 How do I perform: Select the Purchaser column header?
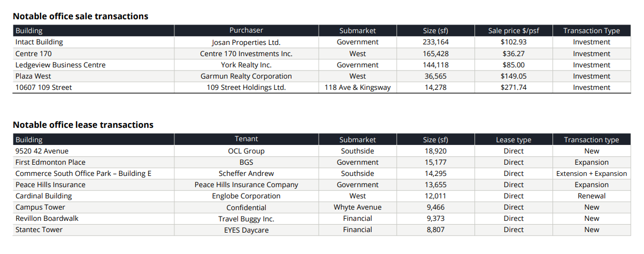(x=246, y=30)
